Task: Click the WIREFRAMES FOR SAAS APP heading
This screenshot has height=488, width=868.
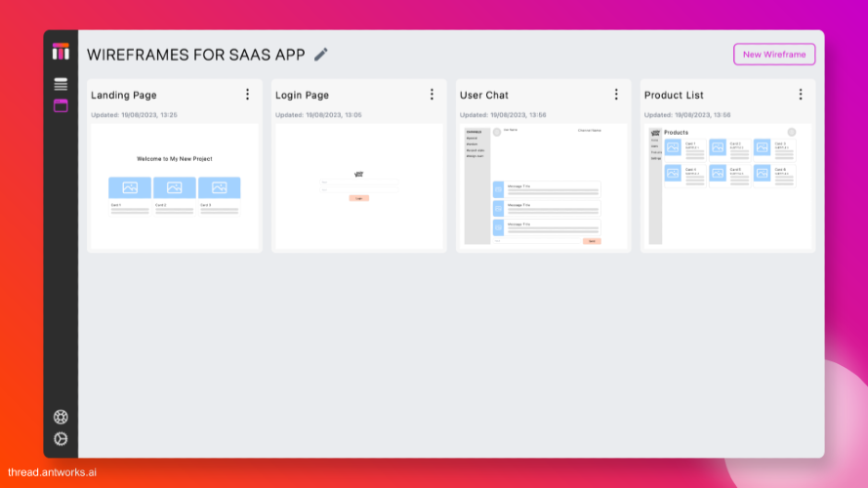Action: [x=196, y=55]
